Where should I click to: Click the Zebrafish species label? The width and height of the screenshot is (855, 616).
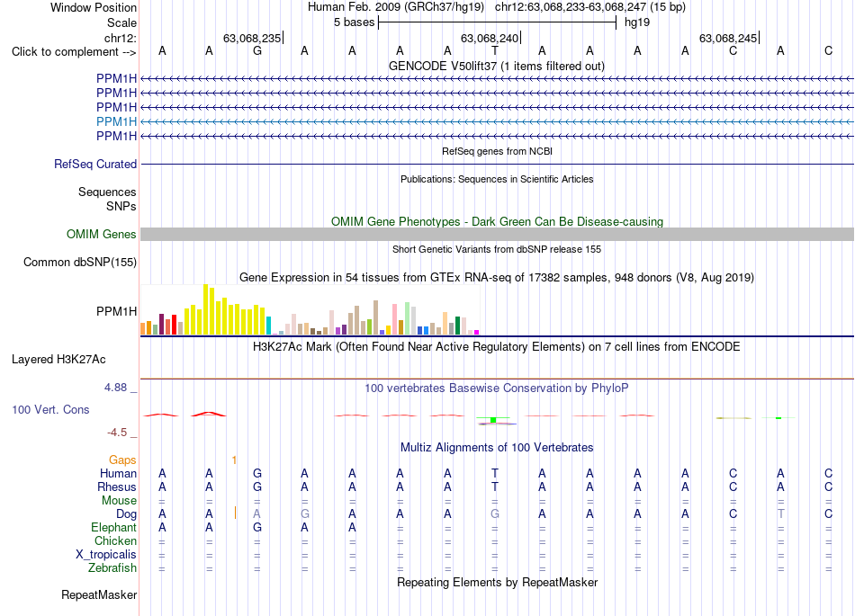pyautogui.click(x=112, y=567)
